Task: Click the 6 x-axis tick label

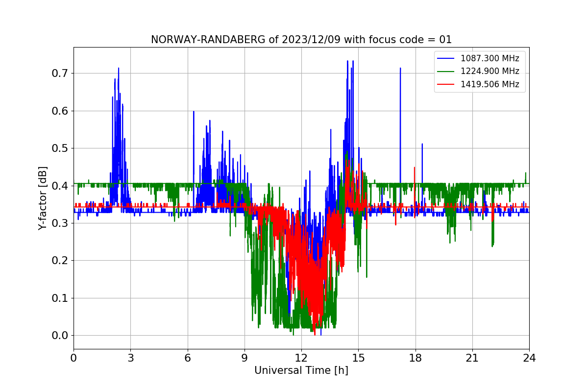Action: pos(188,358)
